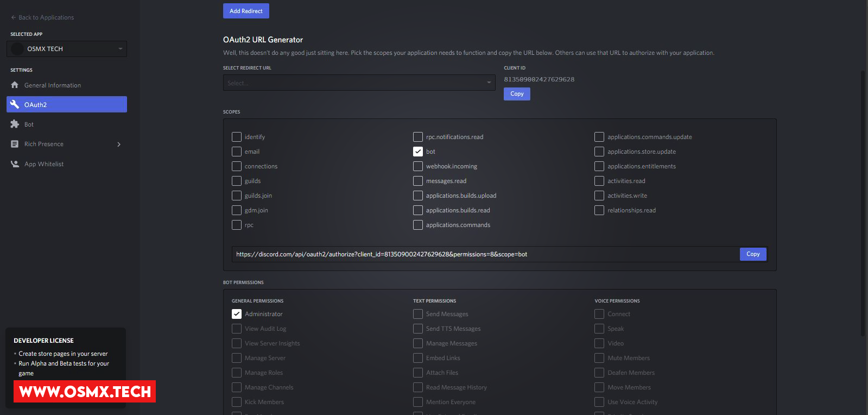Uncheck the Administrator permission
The width and height of the screenshot is (868, 415).
tap(237, 314)
